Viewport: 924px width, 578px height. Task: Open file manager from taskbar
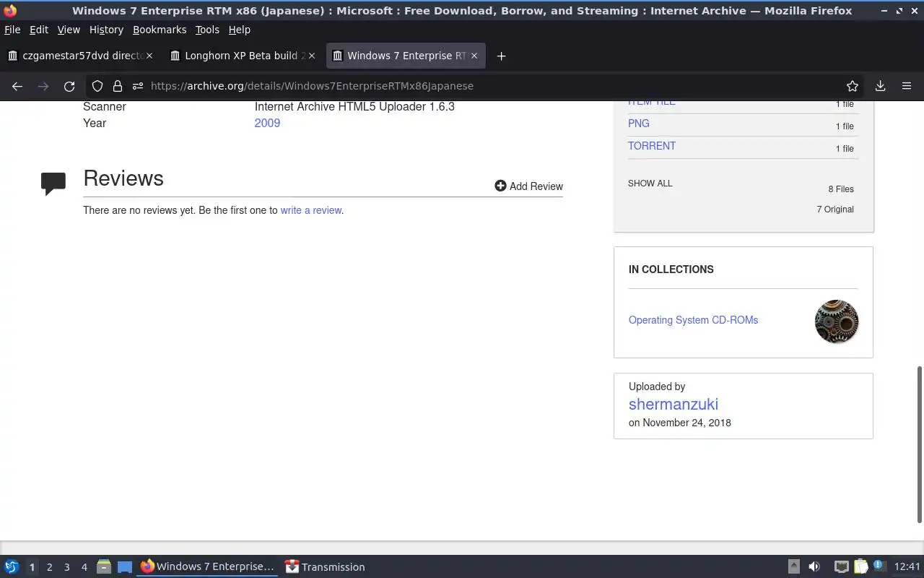pyautogui.click(x=103, y=567)
